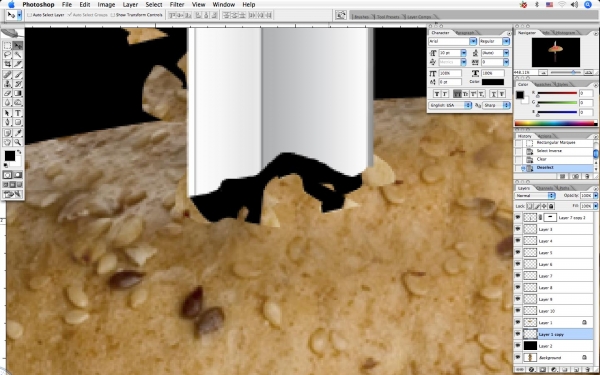The width and height of the screenshot is (600, 375).
Task: Enable the Auto Select Layer checkbox
Action: 29,15
